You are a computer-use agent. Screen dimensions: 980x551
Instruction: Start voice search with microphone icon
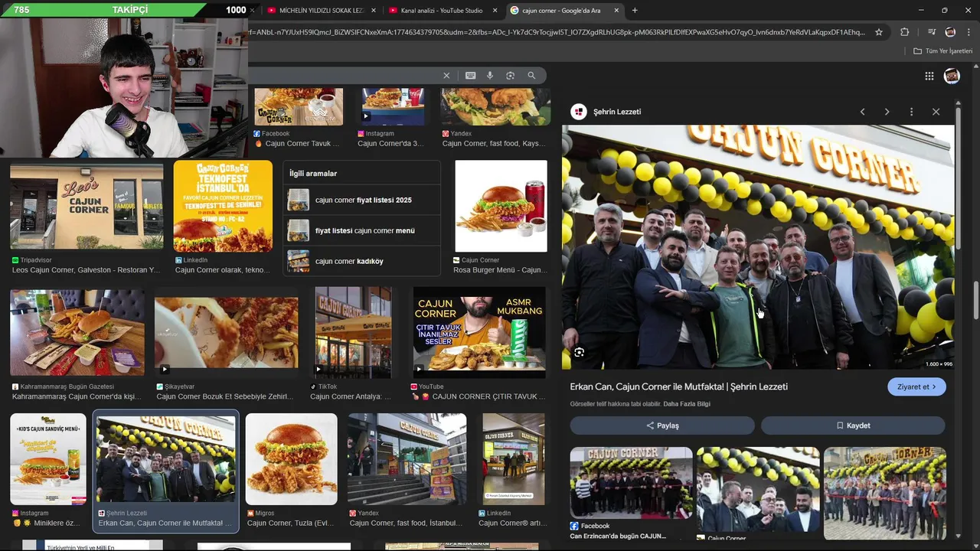490,76
